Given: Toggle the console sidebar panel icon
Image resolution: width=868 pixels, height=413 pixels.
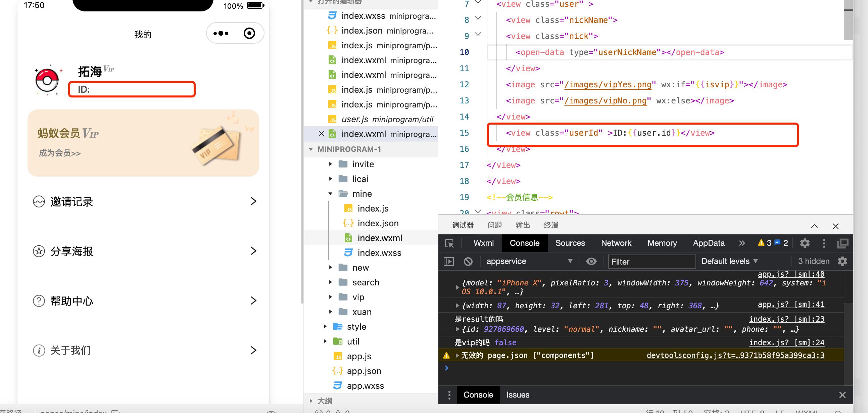Looking at the screenshot, I should point(449,261).
